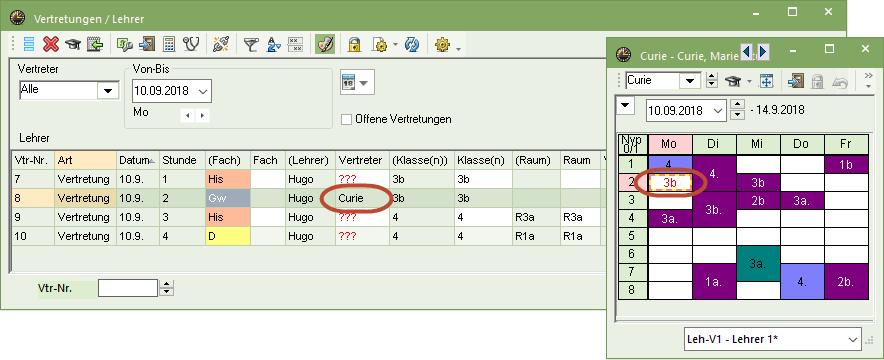This screenshot has width=884, height=360.
Task: Click the teal 3a. block on Mittwoch
Action: [x=758, y=263]
